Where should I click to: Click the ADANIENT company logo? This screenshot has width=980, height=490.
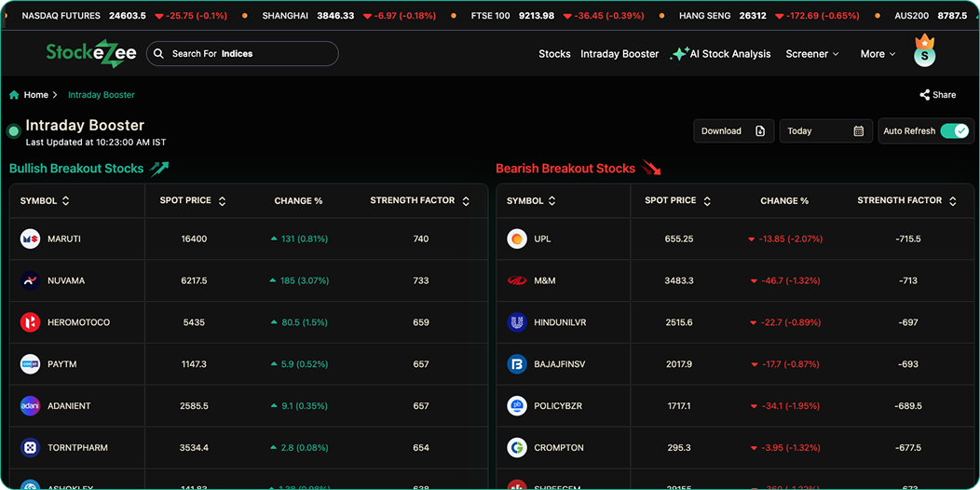click(30, 405)
